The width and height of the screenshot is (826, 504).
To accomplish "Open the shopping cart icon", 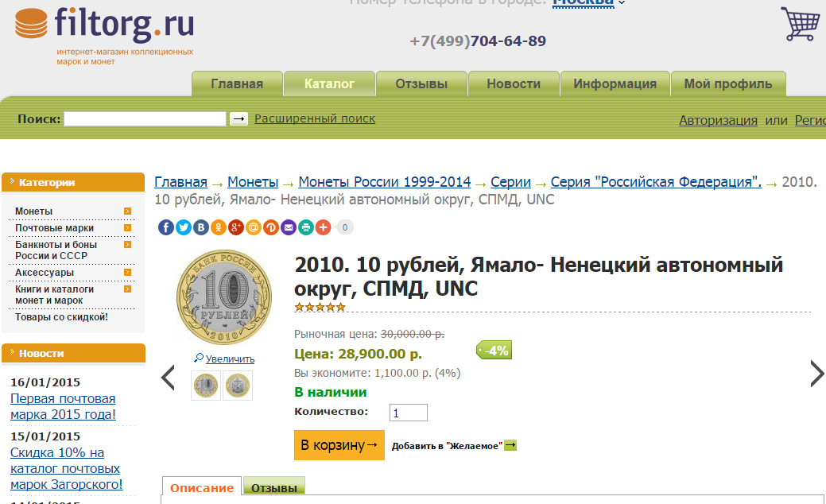I will 801,24.
